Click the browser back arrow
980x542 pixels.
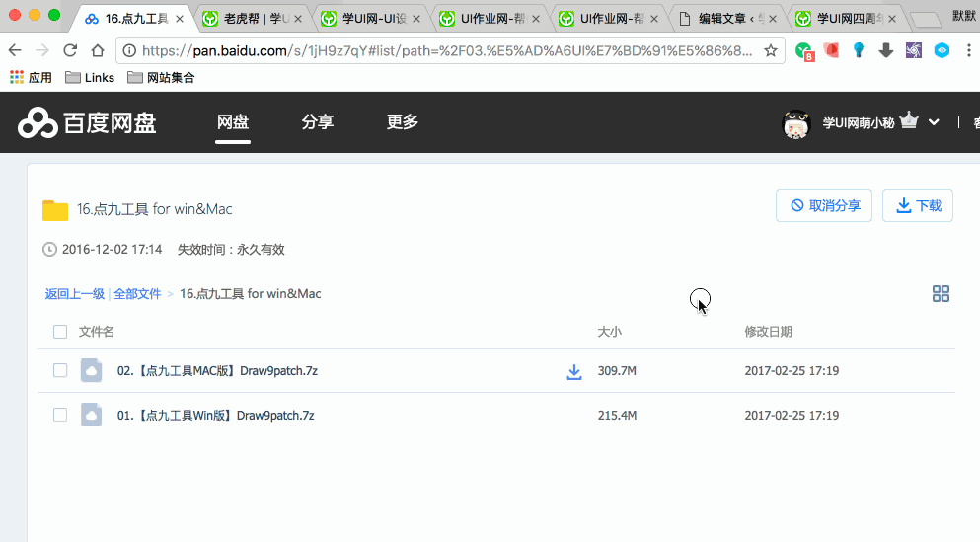(15, 50)
